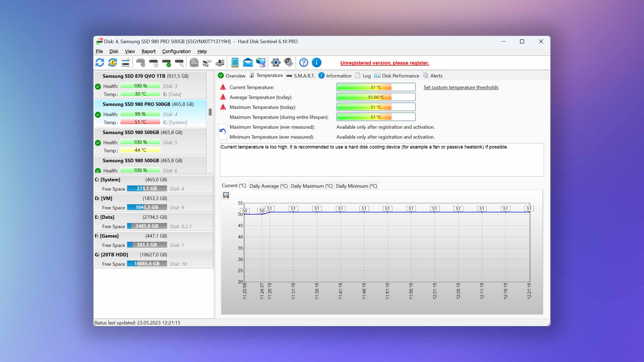Viewport: 644px width, 362px height.
Task: Click green check icon of Samsung SSD 870 QVO
Action: pyautogui.click(x=98, y=86)
